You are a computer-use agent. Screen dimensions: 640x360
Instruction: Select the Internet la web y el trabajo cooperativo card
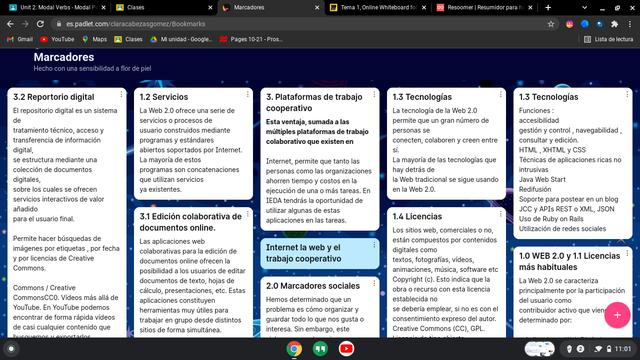coord(320,253)
